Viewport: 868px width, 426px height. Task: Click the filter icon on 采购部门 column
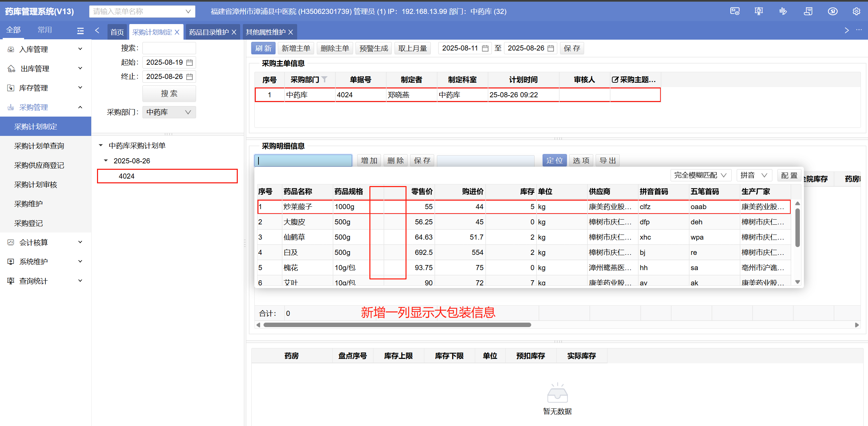(x=325, y=79)
